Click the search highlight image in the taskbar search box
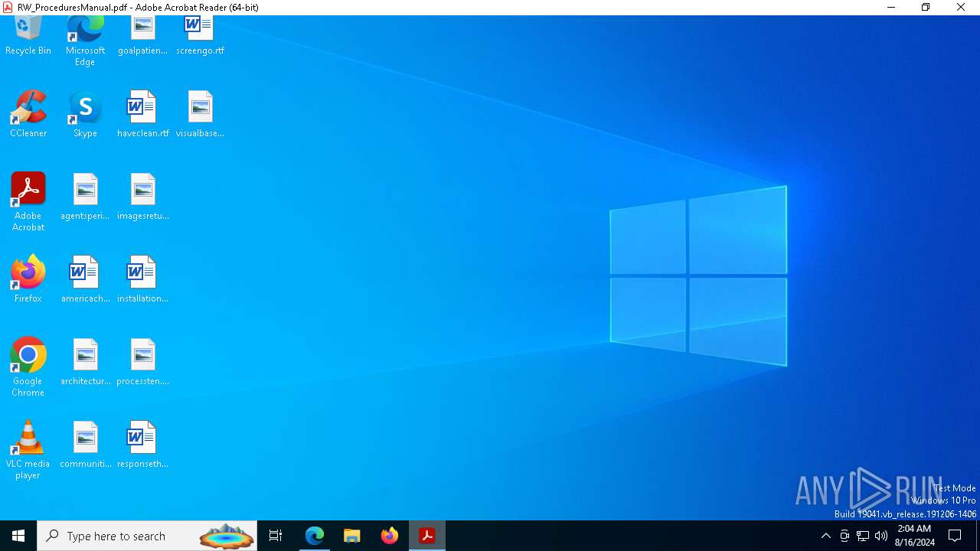The height and width of the screenshot is (551, 980). (227, 536)
